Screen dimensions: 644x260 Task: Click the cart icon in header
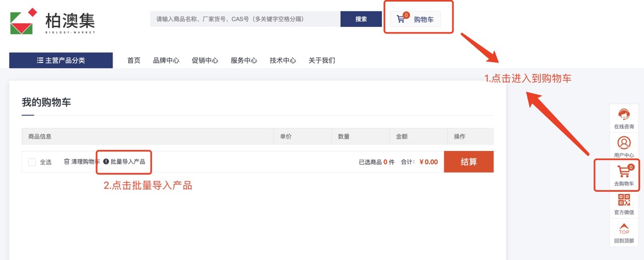[401, 19]
